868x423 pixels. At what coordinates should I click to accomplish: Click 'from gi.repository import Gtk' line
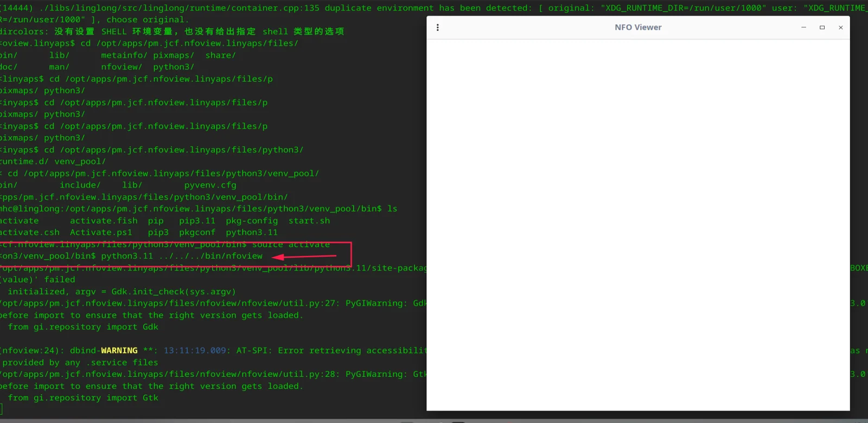[x=83, y=398]
